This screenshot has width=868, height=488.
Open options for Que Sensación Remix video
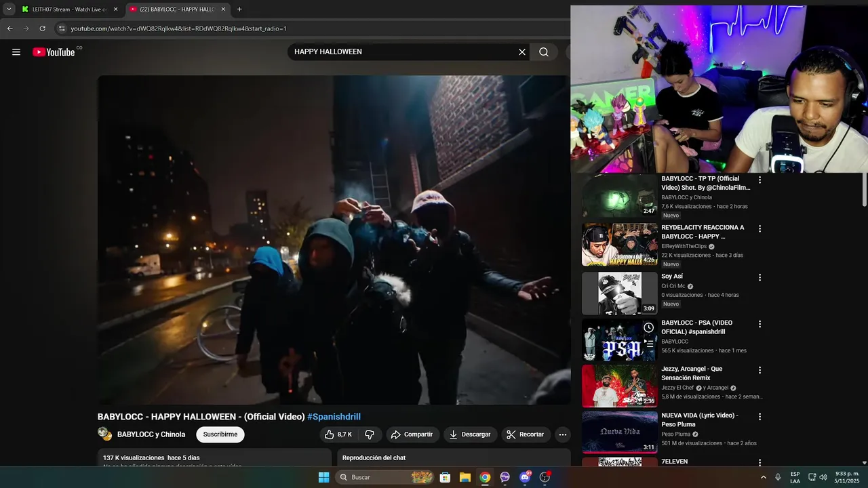[759, 370]
